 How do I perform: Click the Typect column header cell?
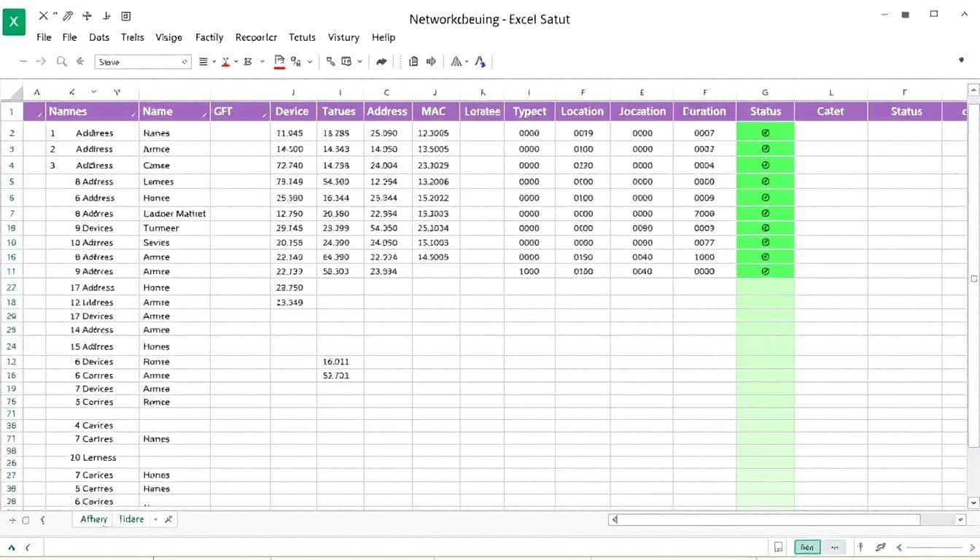point(529,112)
